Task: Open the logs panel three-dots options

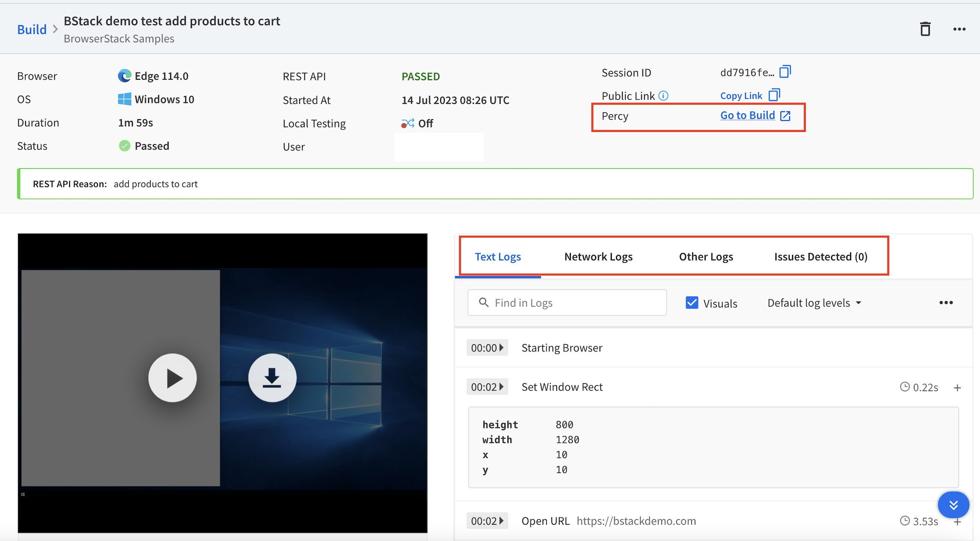Action: tap(946, 302)
